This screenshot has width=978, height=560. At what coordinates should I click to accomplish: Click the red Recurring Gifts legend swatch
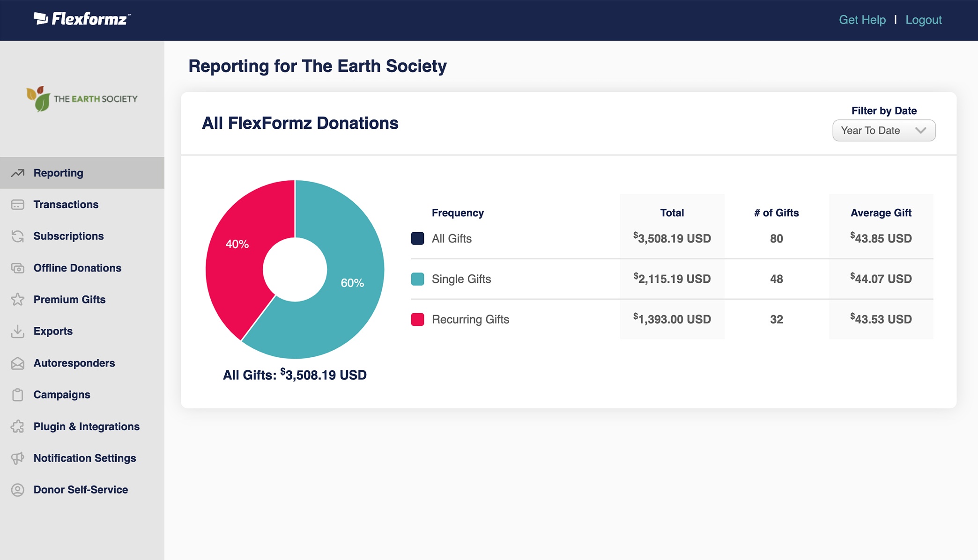click(417, 319)
